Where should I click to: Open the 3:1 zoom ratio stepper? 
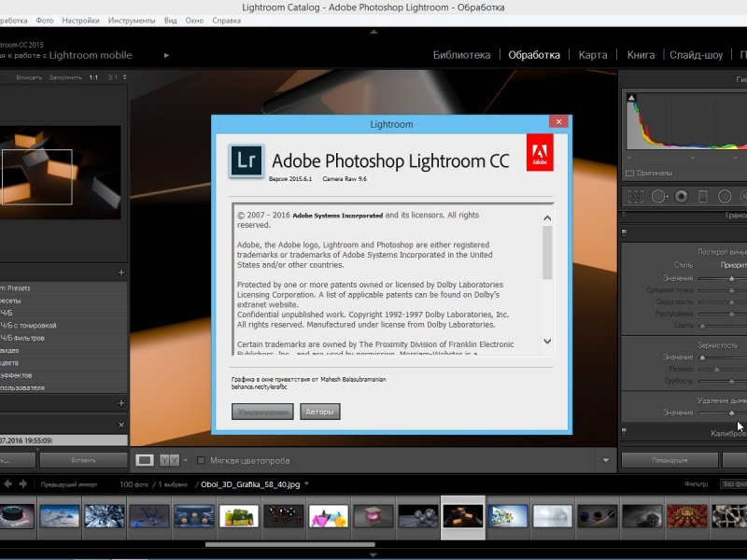pos(125,77)
